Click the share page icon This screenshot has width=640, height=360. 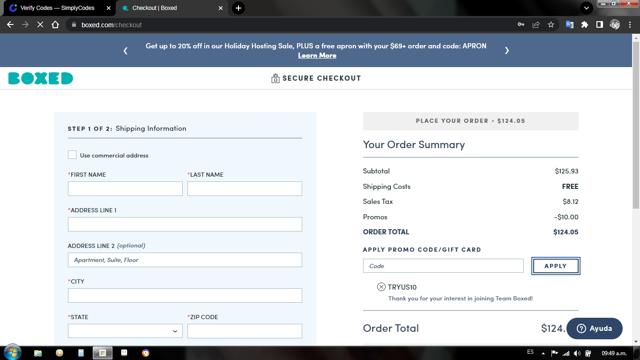[536, 25]
